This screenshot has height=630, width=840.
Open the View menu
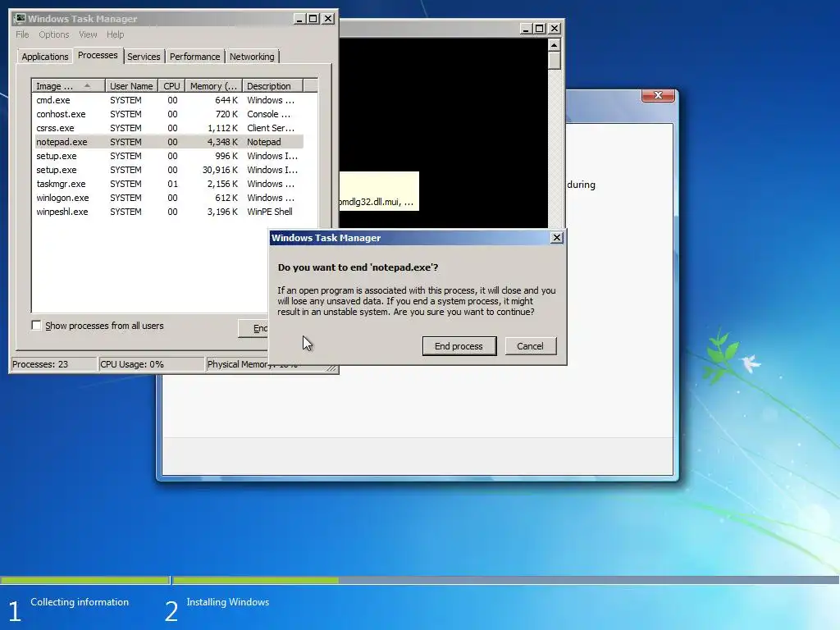tap(88, 34)
